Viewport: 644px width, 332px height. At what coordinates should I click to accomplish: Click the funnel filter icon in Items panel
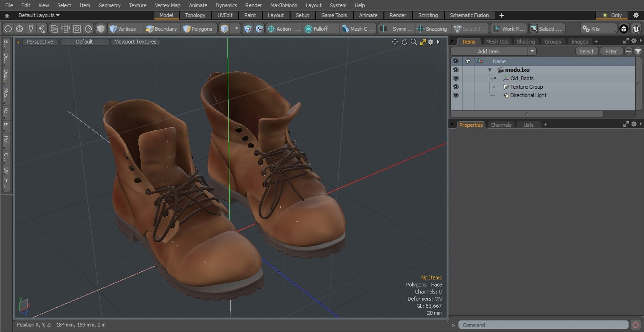pos(638,51)
